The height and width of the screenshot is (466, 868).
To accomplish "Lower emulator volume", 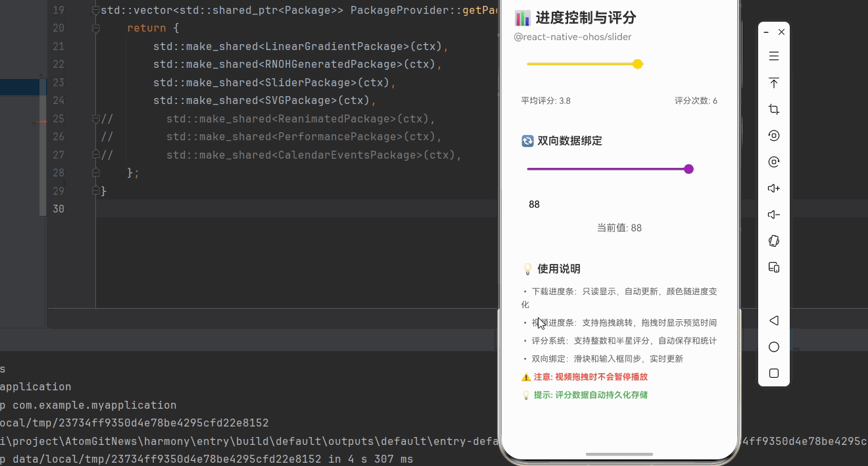I will click(x=774, y=215).
